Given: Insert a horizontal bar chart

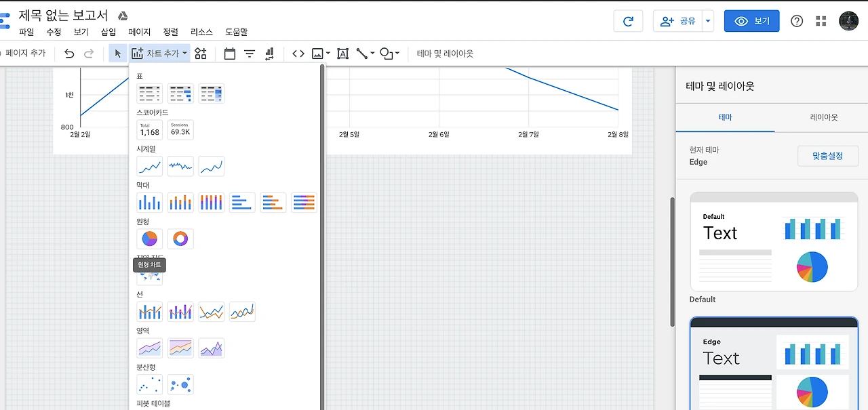Looking at the screenshot, I should [x=242, y=203].
